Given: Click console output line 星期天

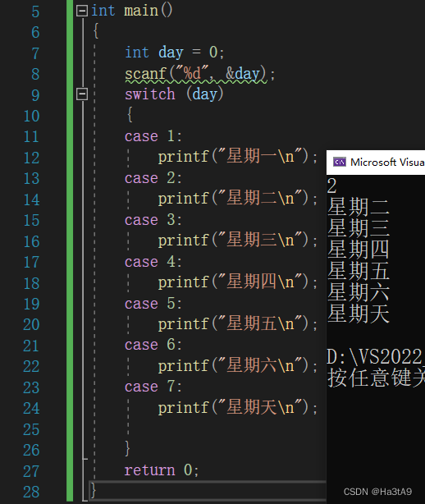Looking at the screenshot, I should (359, 314).
